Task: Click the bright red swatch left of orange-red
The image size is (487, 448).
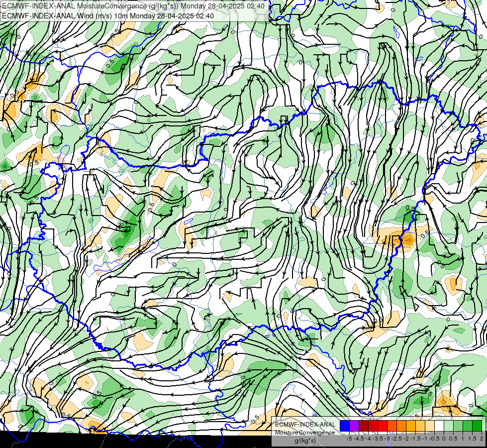Action: click(x=383, y=426)
